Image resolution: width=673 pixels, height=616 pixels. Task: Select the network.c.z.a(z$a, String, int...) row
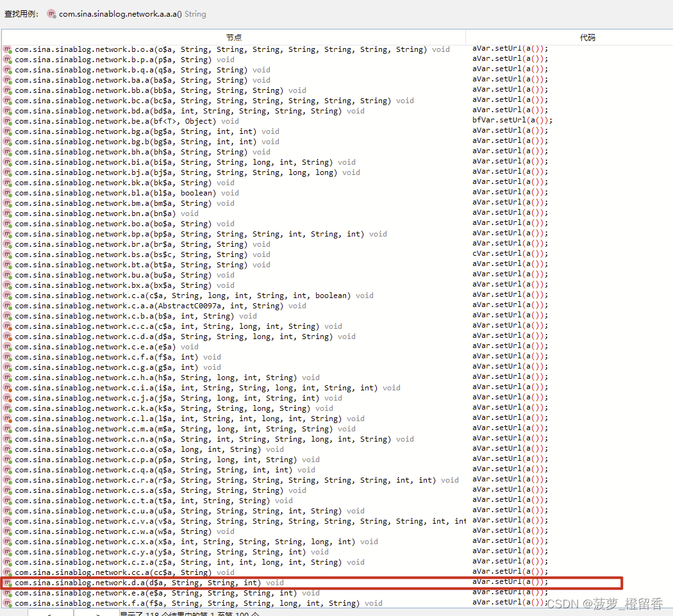(337, 563)
